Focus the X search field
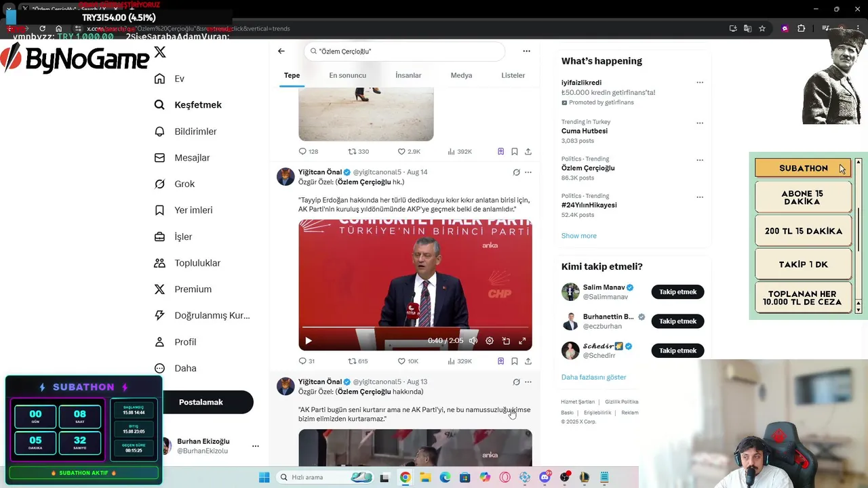The height and width of the screenshot is (488, 868). click(405, 52)
